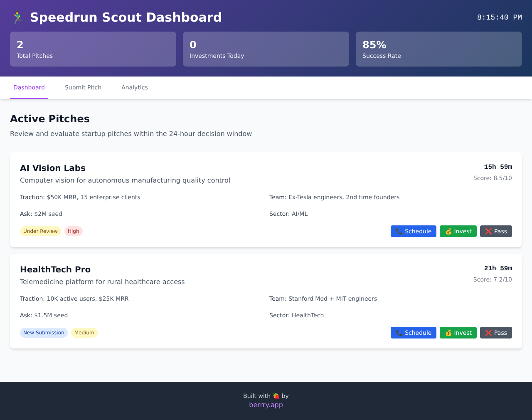
Task: Select the New Submission badge on HealthTech Pro
Action: [x=44, y=332]
